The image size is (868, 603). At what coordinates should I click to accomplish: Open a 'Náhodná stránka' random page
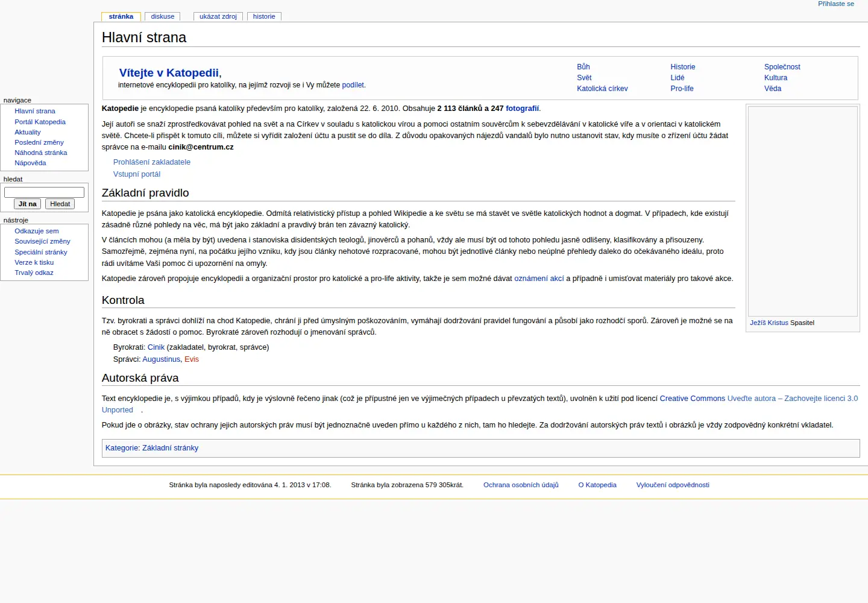[x=41, y=153]
